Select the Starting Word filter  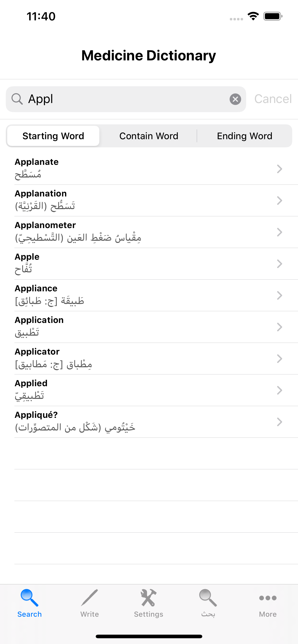point(53,136)
